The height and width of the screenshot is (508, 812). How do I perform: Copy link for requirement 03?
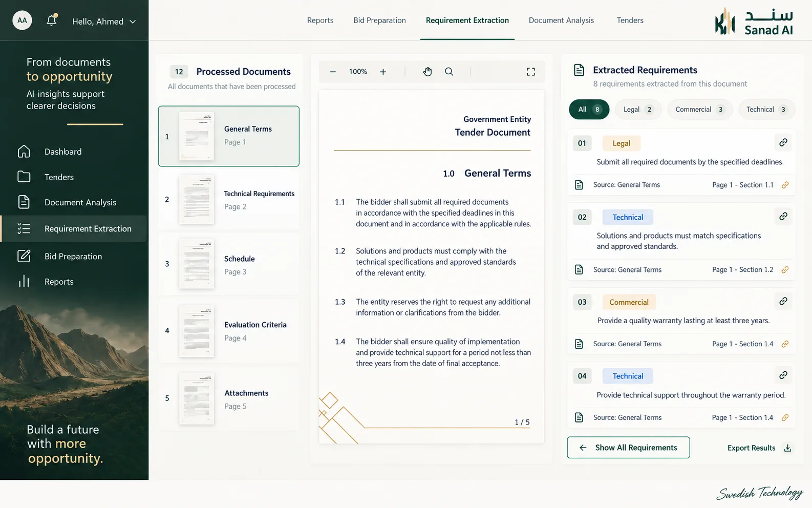point(783,301)
